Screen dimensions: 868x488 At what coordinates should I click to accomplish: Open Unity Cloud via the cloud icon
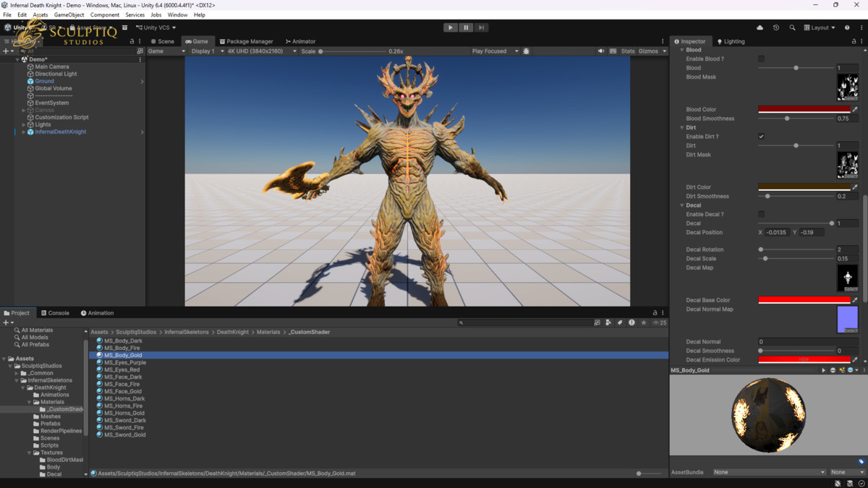(x=759, y=27)
